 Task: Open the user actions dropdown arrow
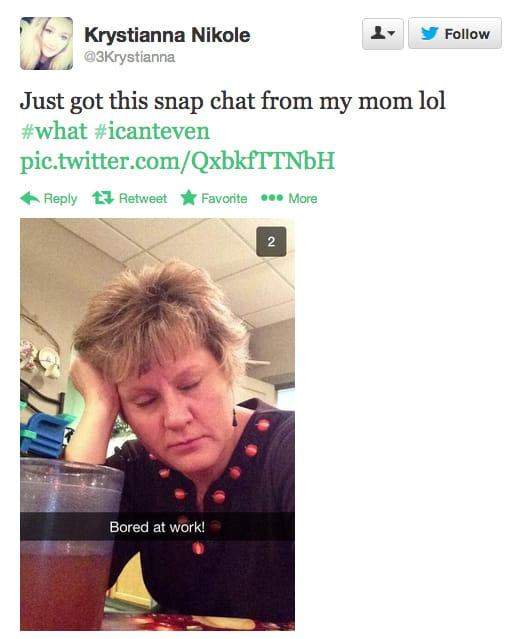[391, 33]
